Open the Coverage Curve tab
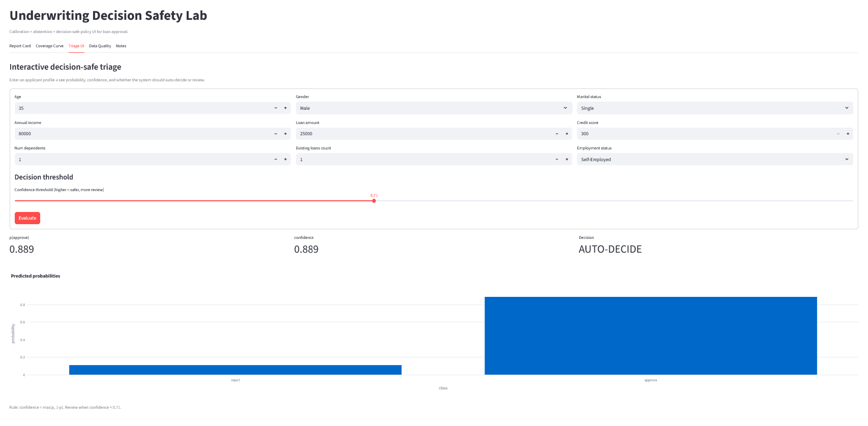868x426 pixels. click(49, 46)
